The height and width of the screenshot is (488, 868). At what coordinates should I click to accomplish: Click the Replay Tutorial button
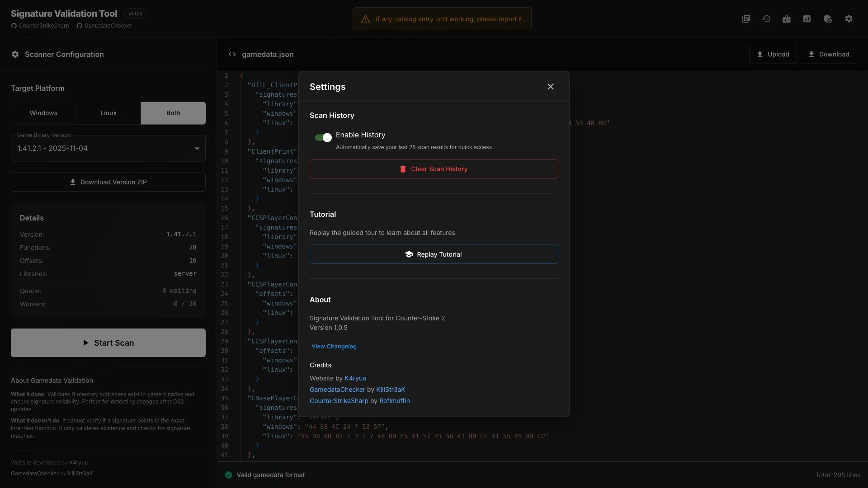[434, 254]
